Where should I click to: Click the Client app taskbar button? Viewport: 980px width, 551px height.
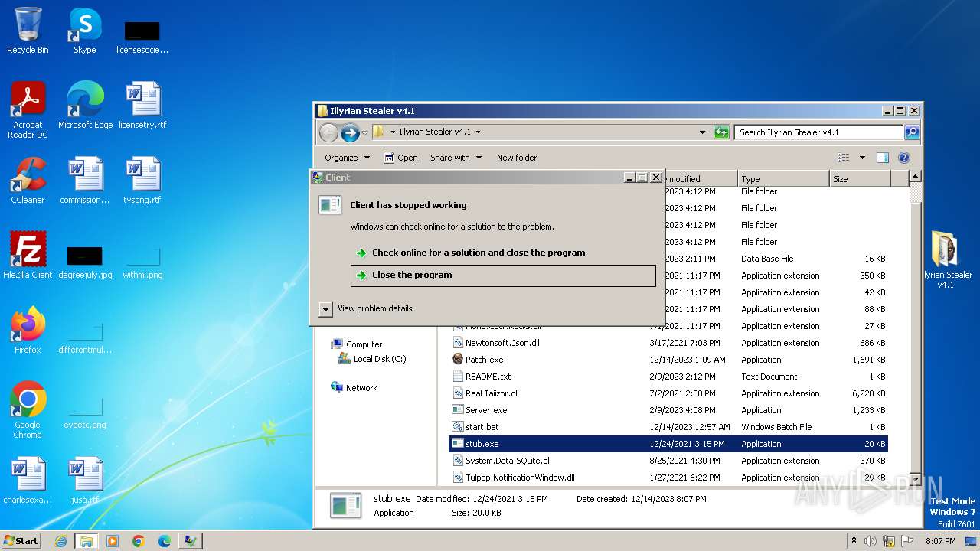(191, 541)
